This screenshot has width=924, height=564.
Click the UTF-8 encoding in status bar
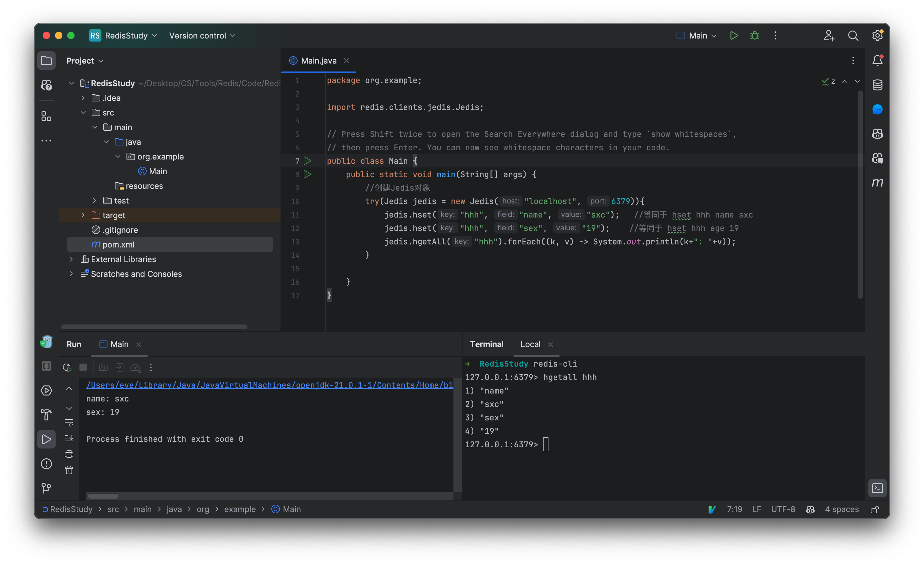coord(783,509)
